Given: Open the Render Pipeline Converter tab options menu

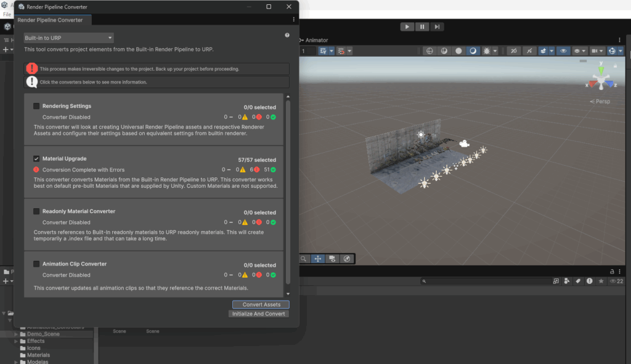Looking at the screenshot, I should coord(294,19).
